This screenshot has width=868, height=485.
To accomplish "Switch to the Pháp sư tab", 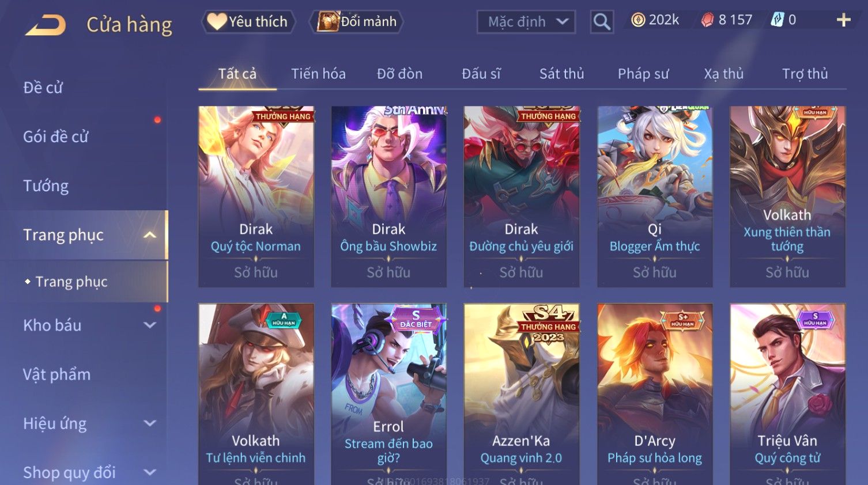I will pyautogui.click(x=643, y=74).
